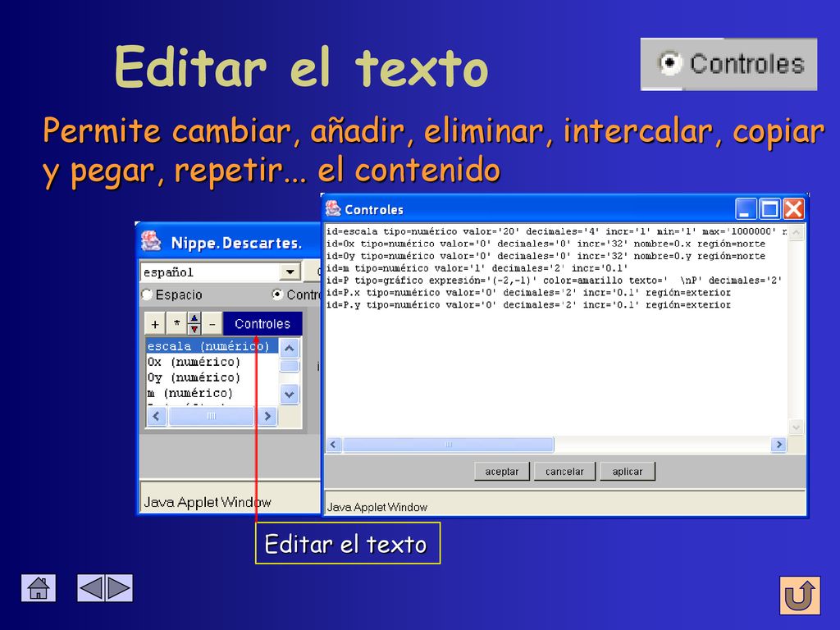Screen dimensions: 840x630
Task: Click the orange return U-turn icon
Action: click(x=800, y=596)
